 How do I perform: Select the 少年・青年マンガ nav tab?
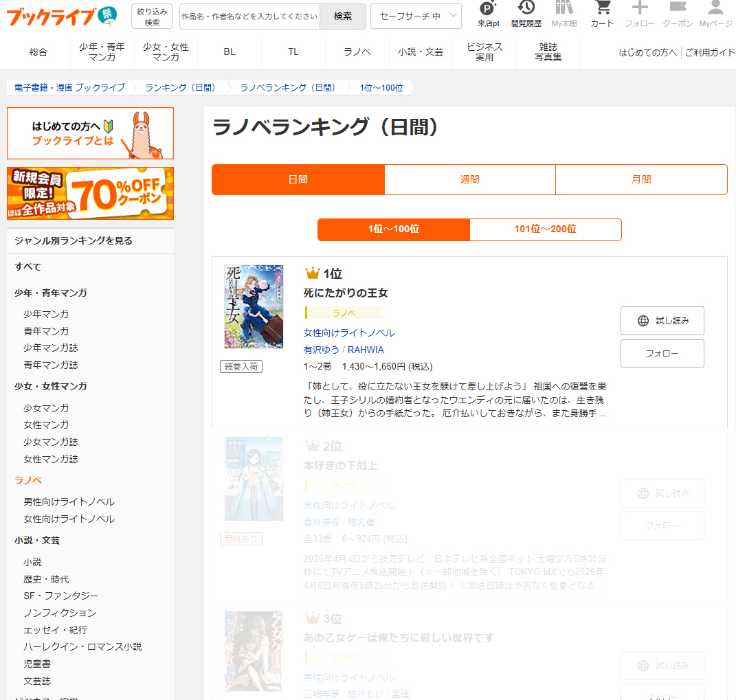click(x=102, y=52)
